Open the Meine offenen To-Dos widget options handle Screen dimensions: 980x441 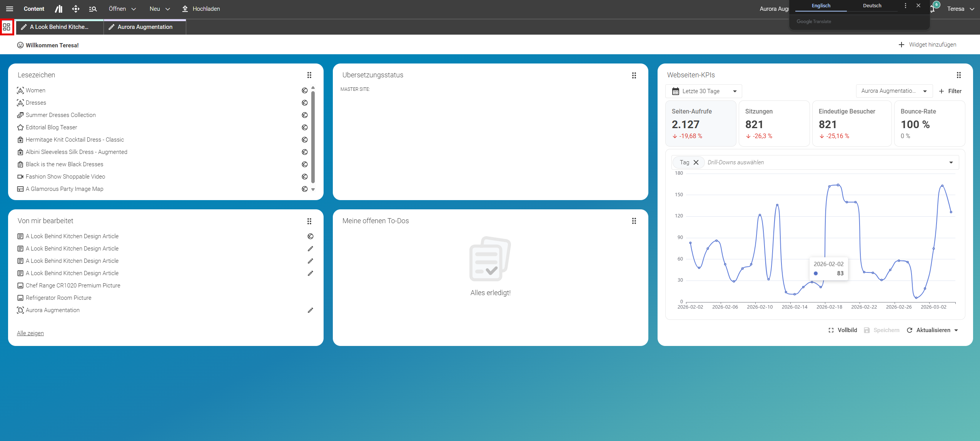tap(634, 221)
